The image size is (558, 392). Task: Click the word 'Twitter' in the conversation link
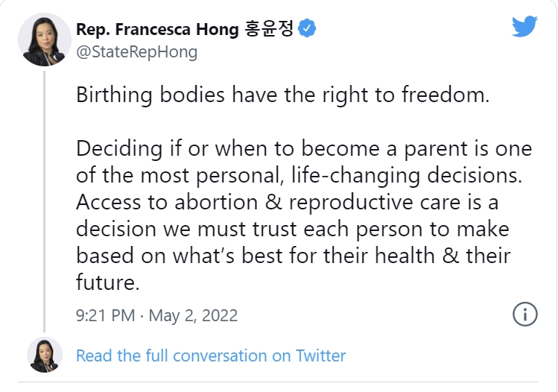coord(320,355)
